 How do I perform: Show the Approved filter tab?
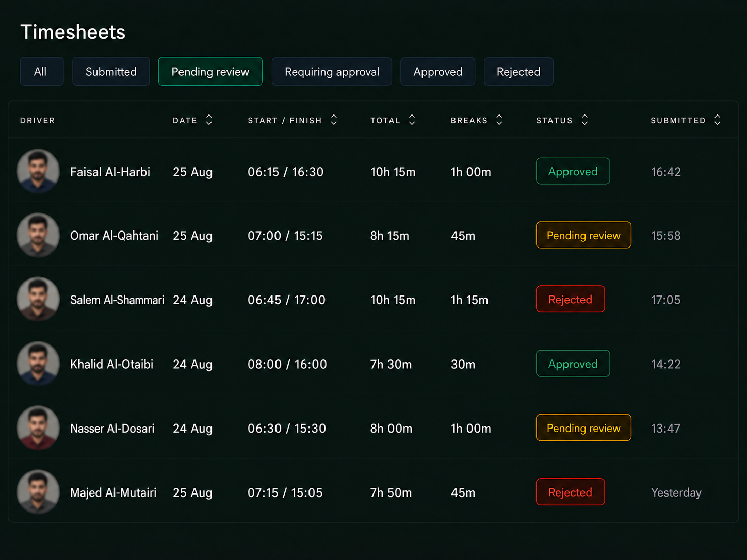[x=438, y=71]
